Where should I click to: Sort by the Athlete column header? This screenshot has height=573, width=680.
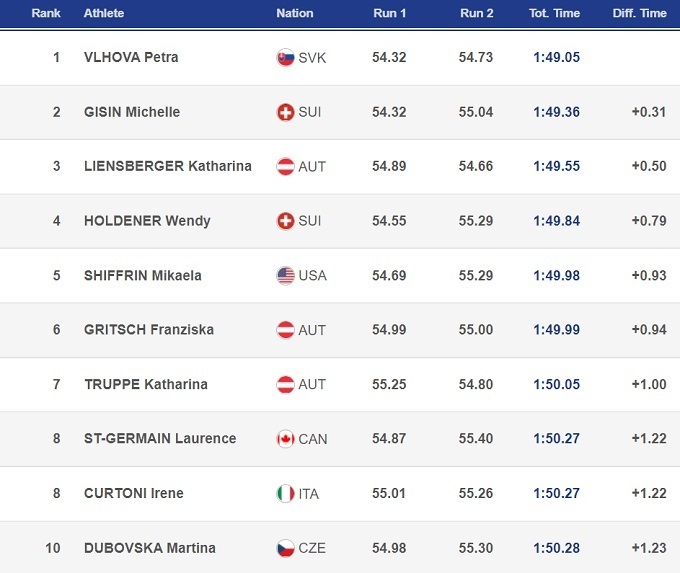pyautogui.click(x=105, y=14)
